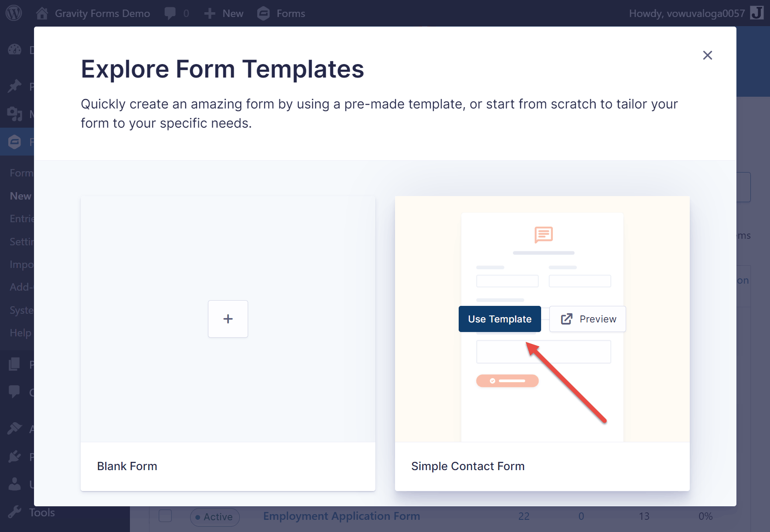Click the 0% conversion in Employment row
Viewport: 770px width, 532px height.
pos(705,516)
